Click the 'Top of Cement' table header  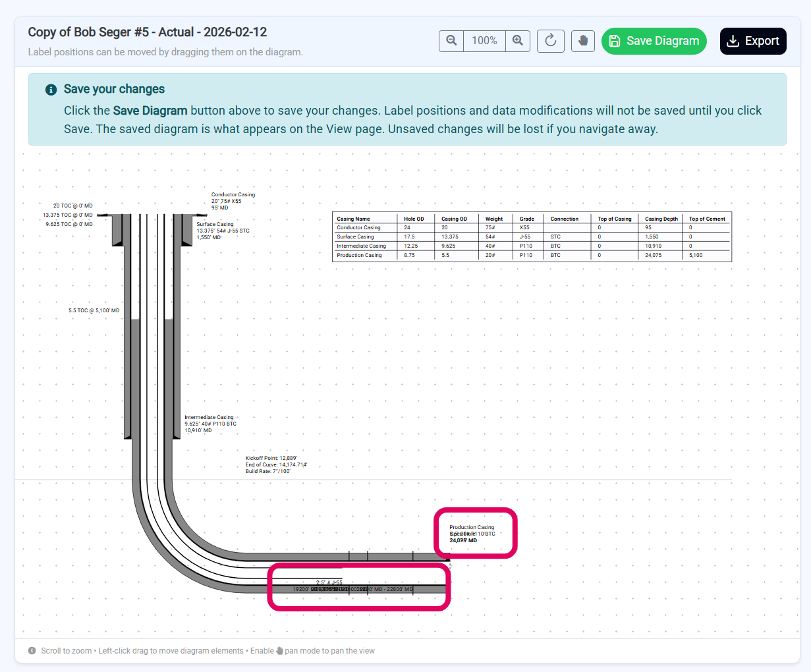707,219
